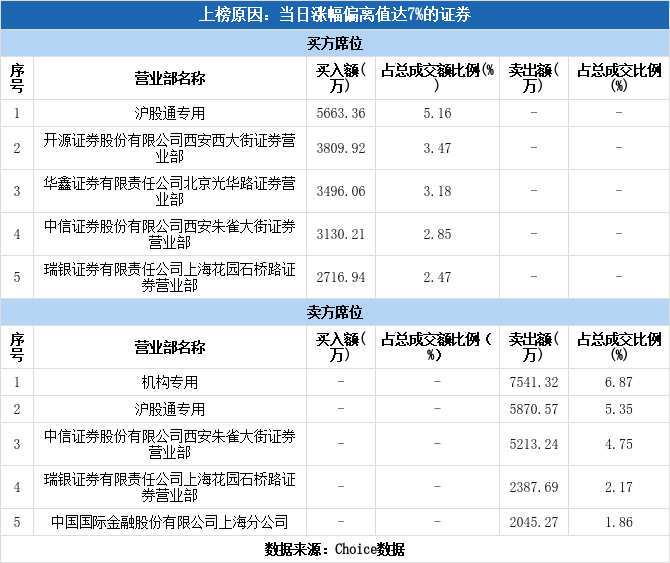Click buy amount 5663.36
The height and width of the screenshot is (563, 670).
(341, 113)
